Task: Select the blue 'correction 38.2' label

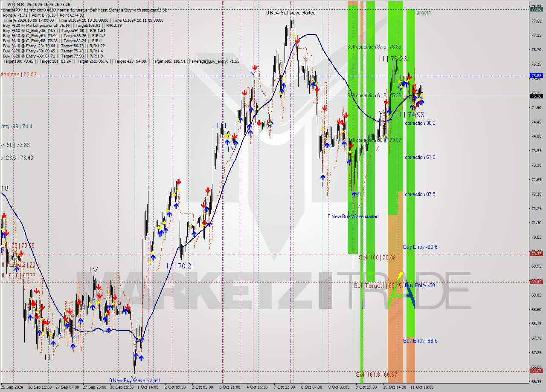Action: coord(420,123)
